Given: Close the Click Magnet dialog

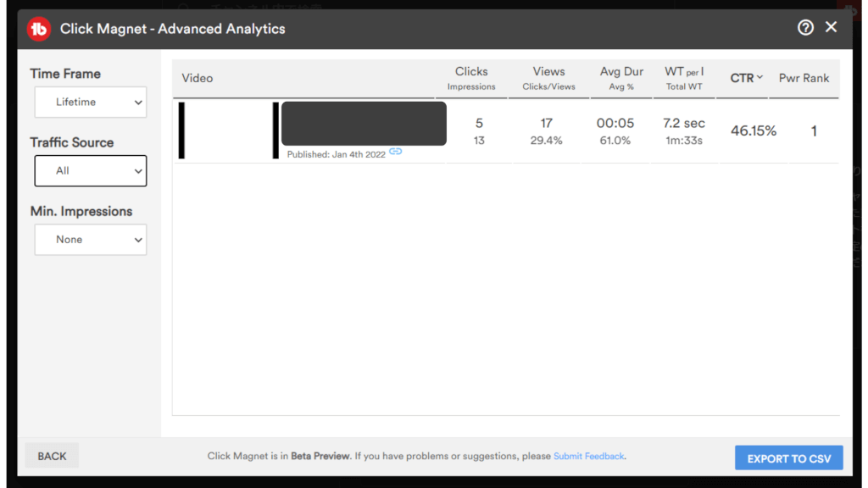Looking at the screenshot, I should 831,27.
